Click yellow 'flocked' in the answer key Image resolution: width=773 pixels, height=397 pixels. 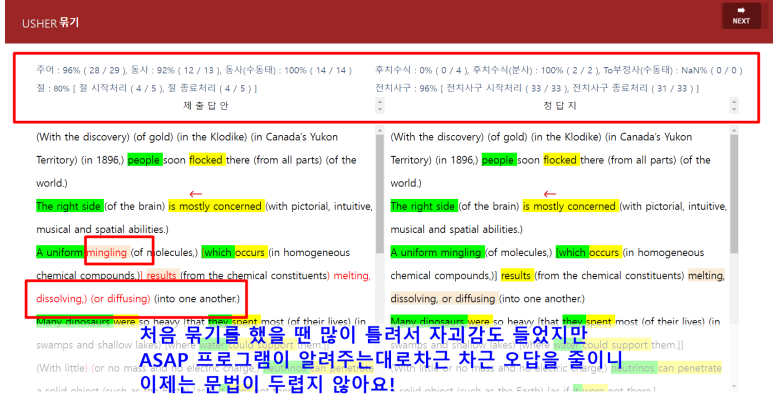[562, 160]
